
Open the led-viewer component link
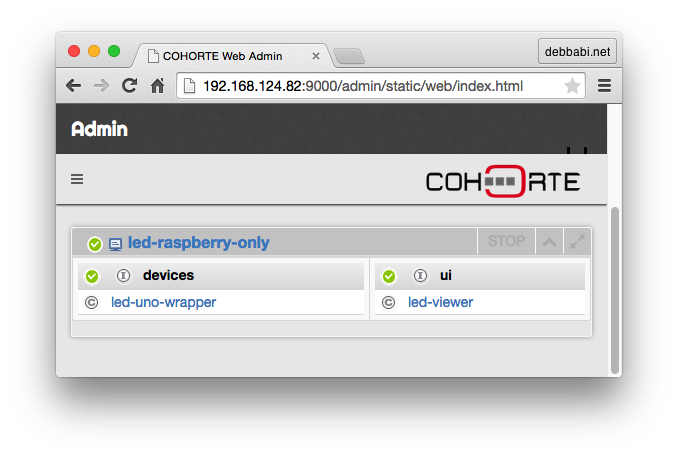(x=440, y=302)
